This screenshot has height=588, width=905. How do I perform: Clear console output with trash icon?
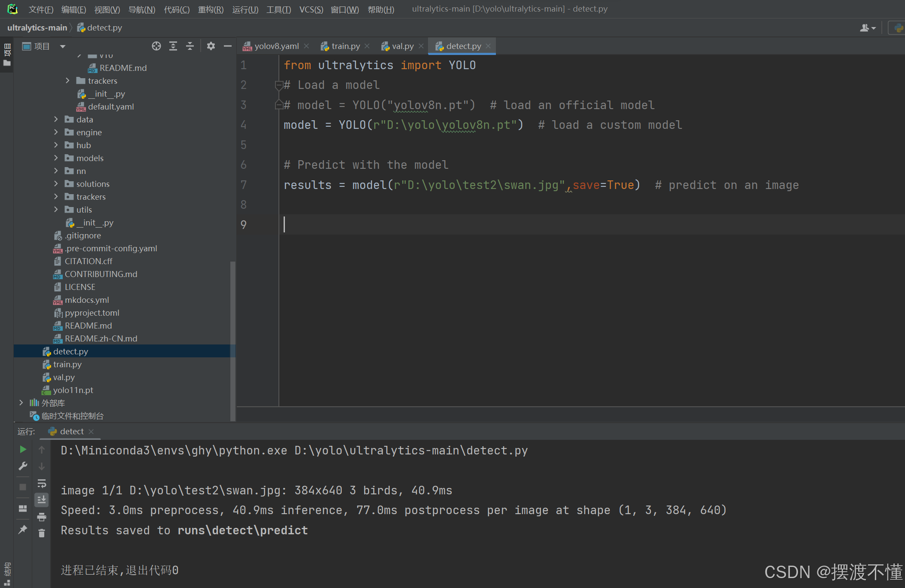point(42,533)
